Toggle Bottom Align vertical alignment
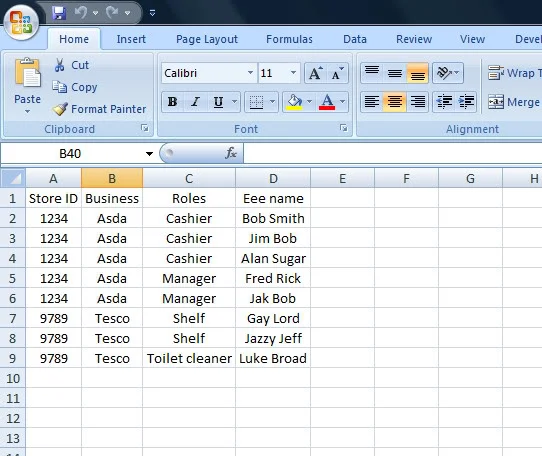Viewport: 542px width, 456px height. 418,73
